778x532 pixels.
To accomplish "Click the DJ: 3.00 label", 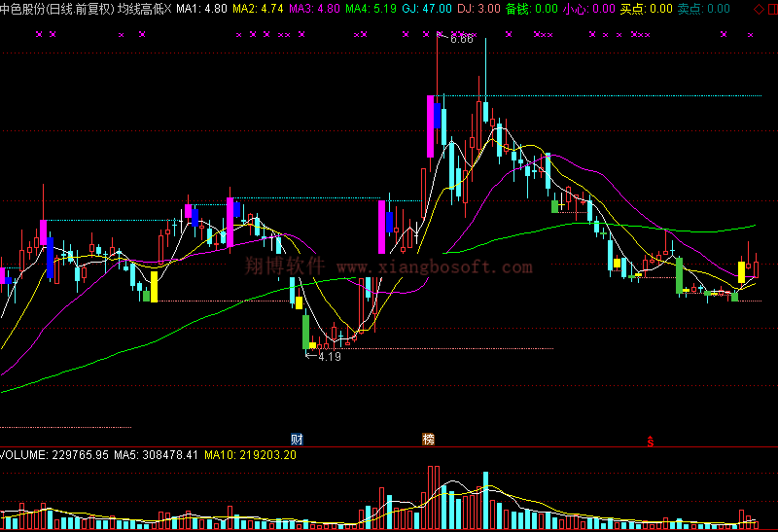I will (478, 9).
